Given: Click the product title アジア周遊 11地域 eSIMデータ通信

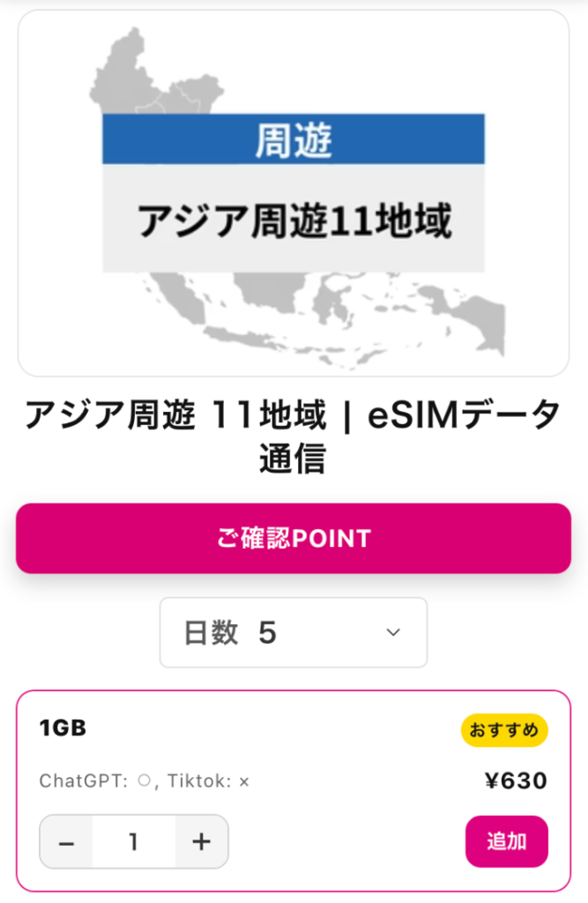Looking at the screenshot, I should (x=293, y=436).
